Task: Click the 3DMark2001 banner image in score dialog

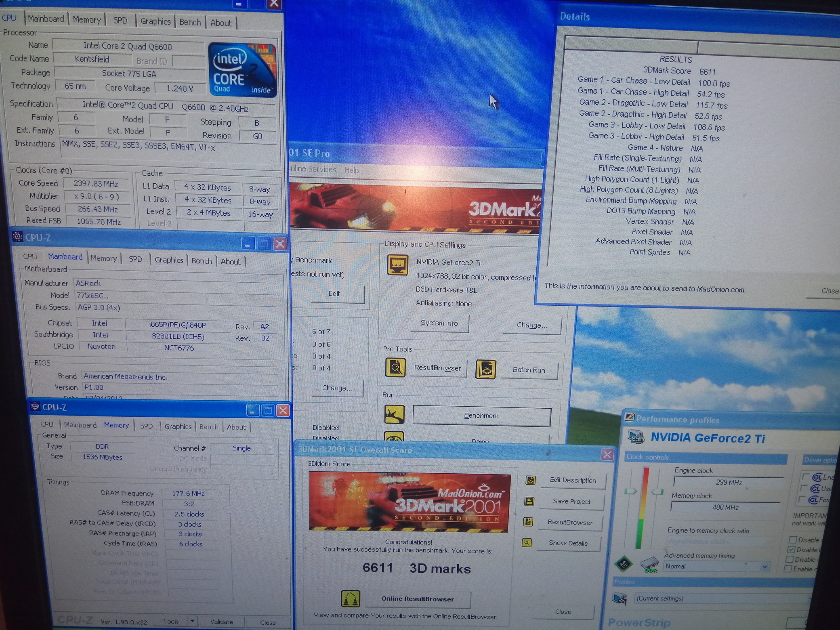Action: (409, 502)
